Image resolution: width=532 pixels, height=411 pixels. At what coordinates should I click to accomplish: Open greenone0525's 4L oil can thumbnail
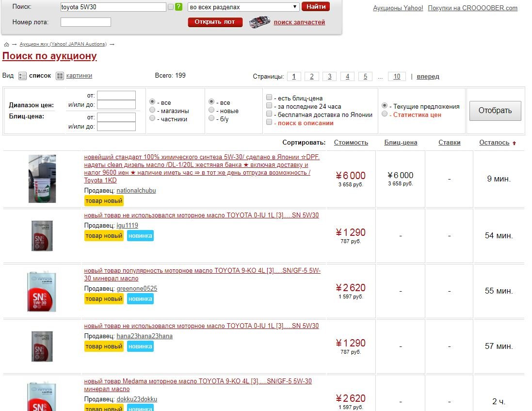41,292
